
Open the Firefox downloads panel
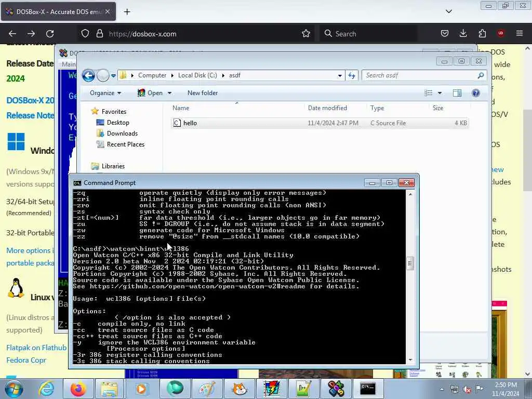click(x=463, y=33)
